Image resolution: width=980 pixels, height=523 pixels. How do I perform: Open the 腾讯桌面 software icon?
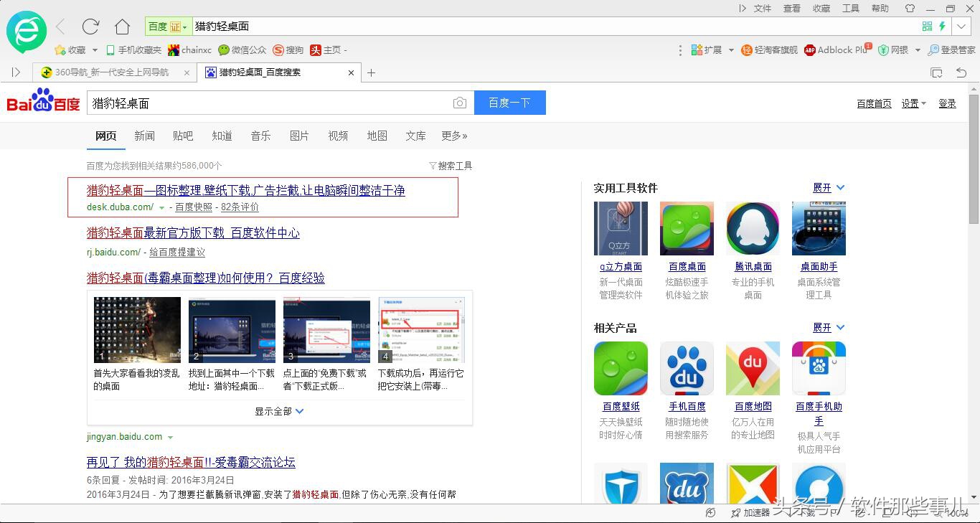click(x=753, y=229)
